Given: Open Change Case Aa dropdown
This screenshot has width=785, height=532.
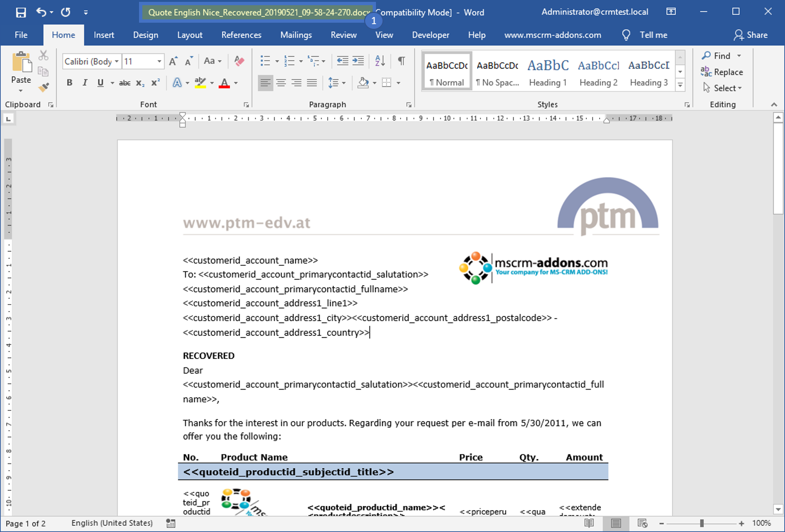Looking at the screenshot, I should coord(213,61).
